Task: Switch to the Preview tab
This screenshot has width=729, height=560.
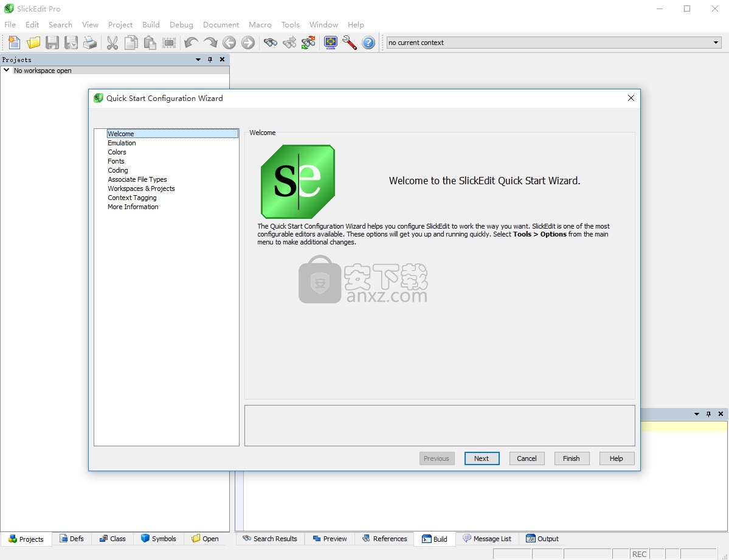Action: pos(330,539)
